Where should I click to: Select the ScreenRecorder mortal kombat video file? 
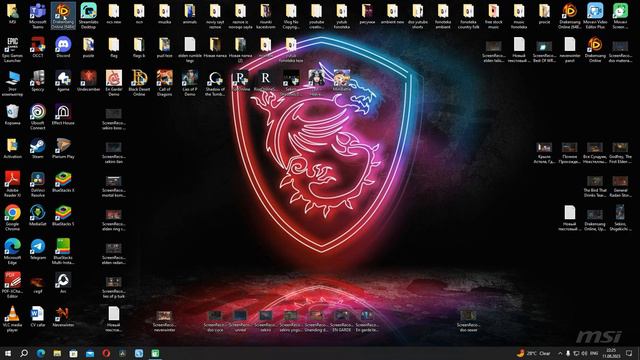point(113,187)
